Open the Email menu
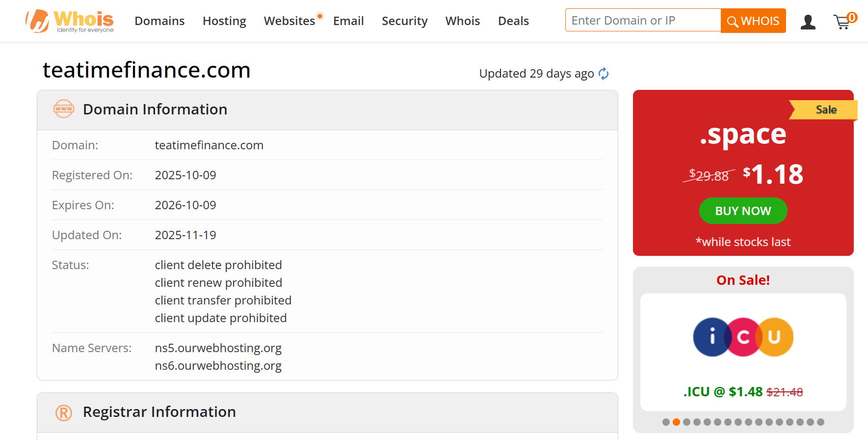 click(348, 21)
